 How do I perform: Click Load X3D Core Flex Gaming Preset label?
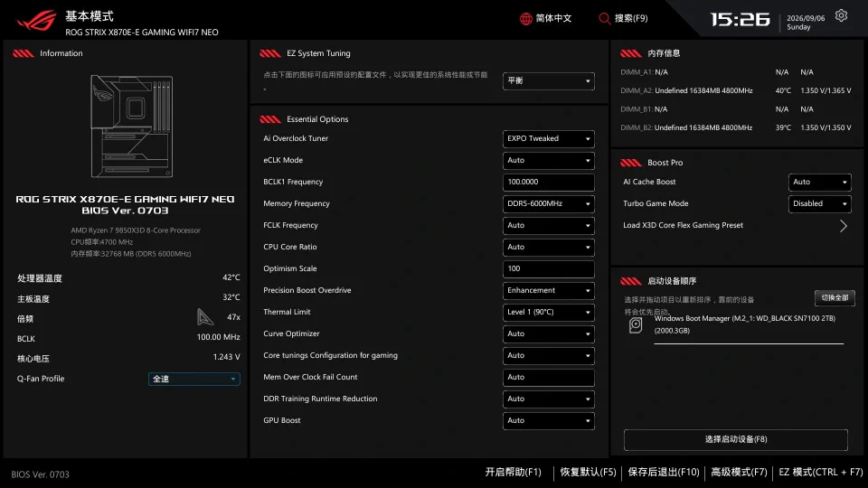point(684,225)
